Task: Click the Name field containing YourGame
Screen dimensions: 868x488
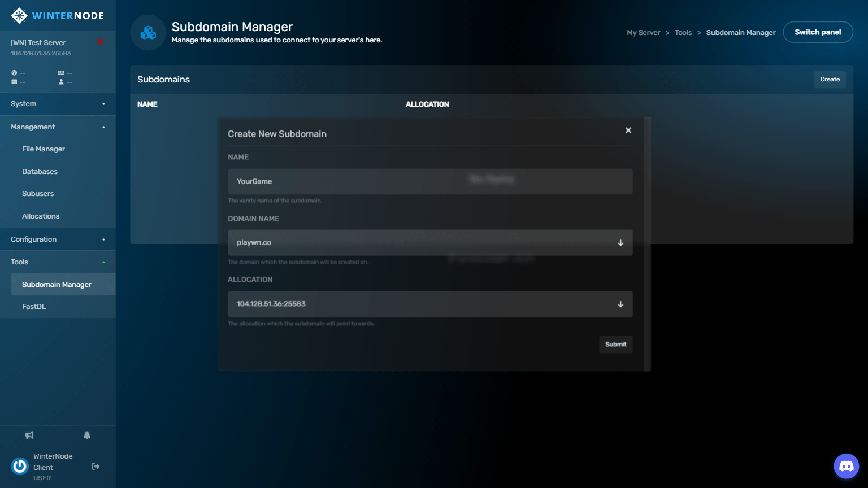Action: tap(429, 181)
